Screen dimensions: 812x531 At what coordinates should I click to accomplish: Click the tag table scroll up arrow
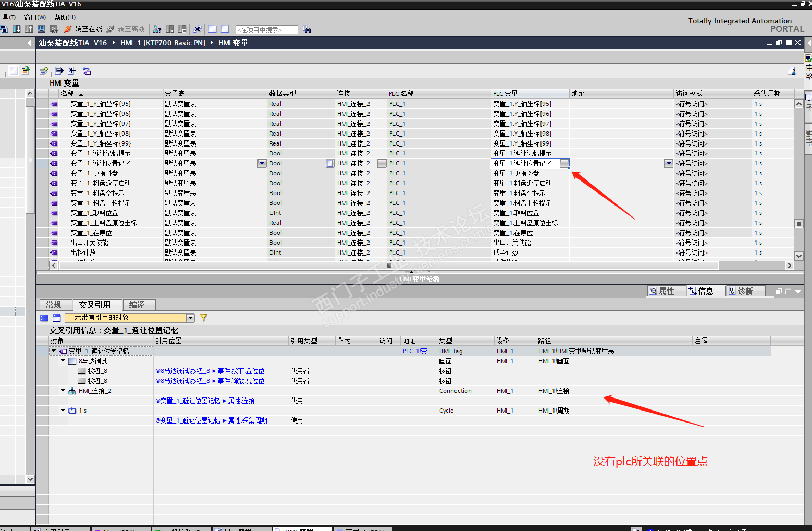point(798,104)
